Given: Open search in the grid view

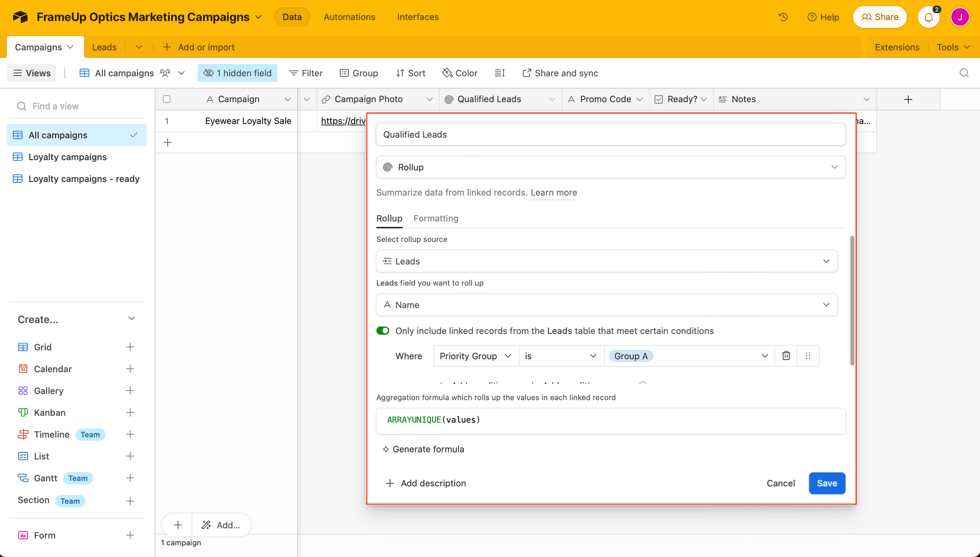Looking at the screenshot, I should 964,73.
